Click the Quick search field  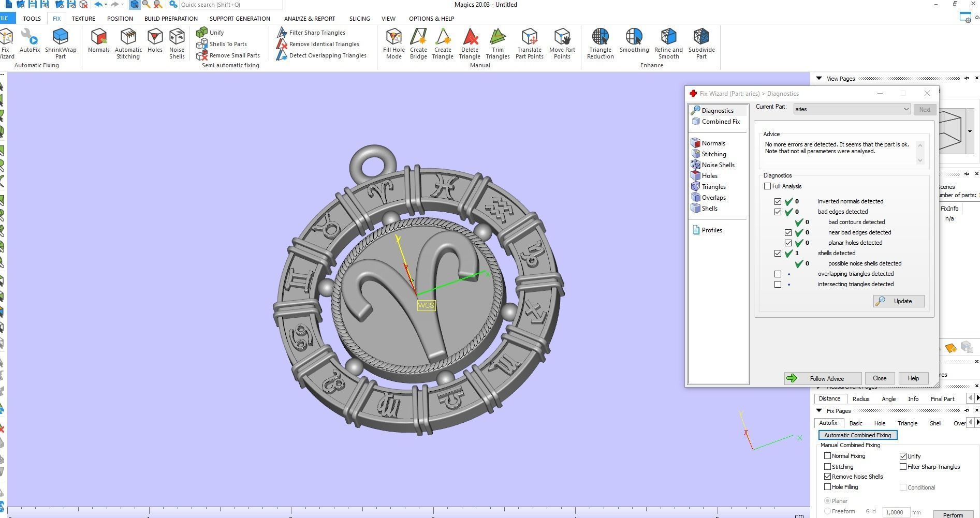(x=231, y=5)
